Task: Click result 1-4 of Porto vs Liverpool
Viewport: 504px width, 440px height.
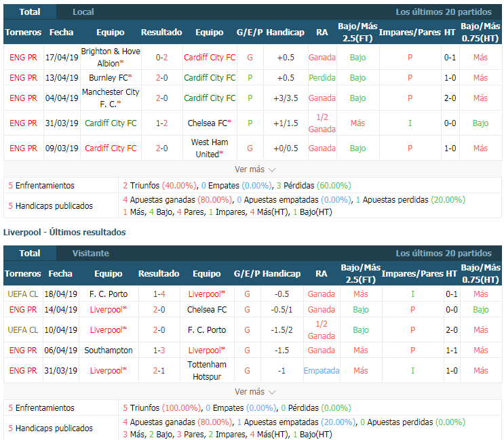Action: pos(159,294)
